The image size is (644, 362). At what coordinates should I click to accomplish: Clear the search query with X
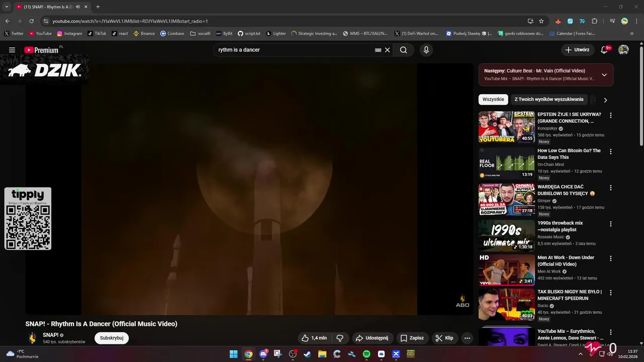point(387,50)
